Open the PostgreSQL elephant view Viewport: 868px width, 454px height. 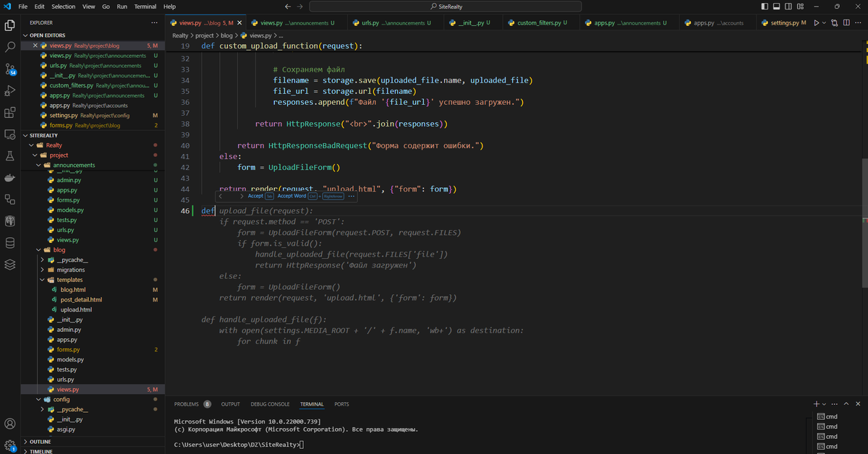tap(10, 221)
